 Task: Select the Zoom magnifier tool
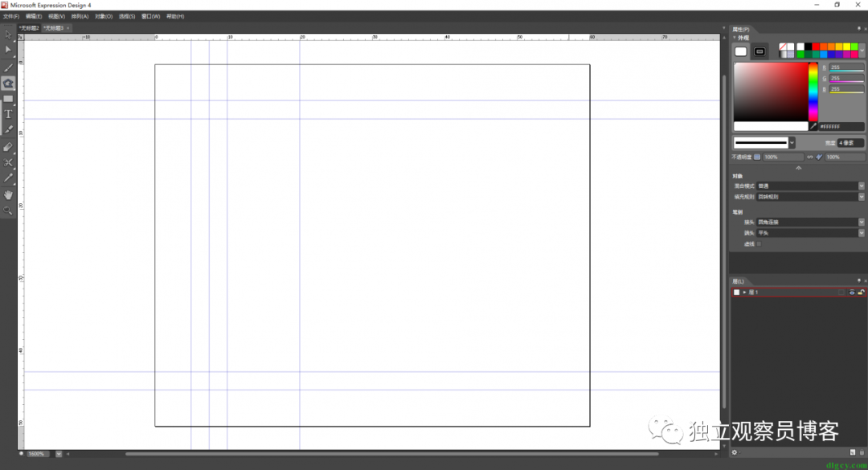pyautogui.click(x=8, y=210)
